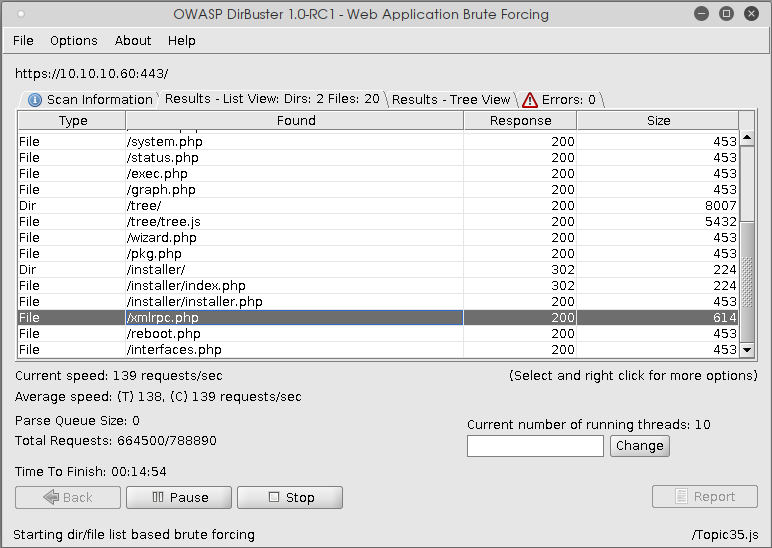Click the Current speed 139 requests/sec label

[119, 376]
